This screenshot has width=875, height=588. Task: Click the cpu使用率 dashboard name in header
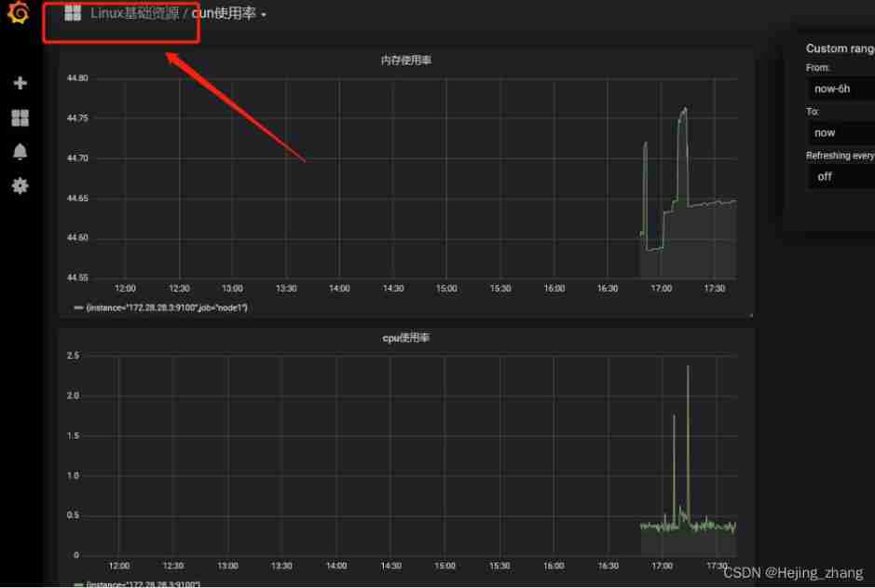click(224, 13)
